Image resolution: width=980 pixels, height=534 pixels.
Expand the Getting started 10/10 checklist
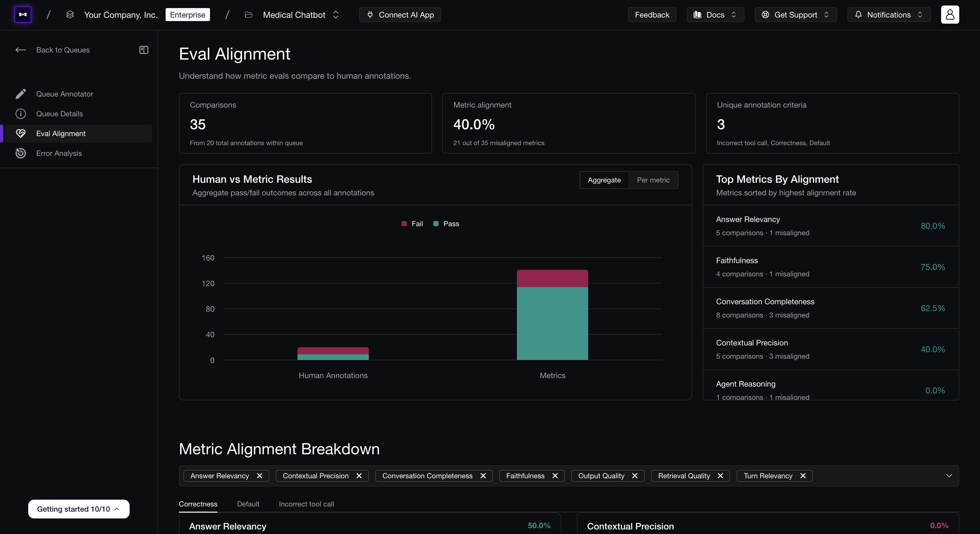(79, 509)
